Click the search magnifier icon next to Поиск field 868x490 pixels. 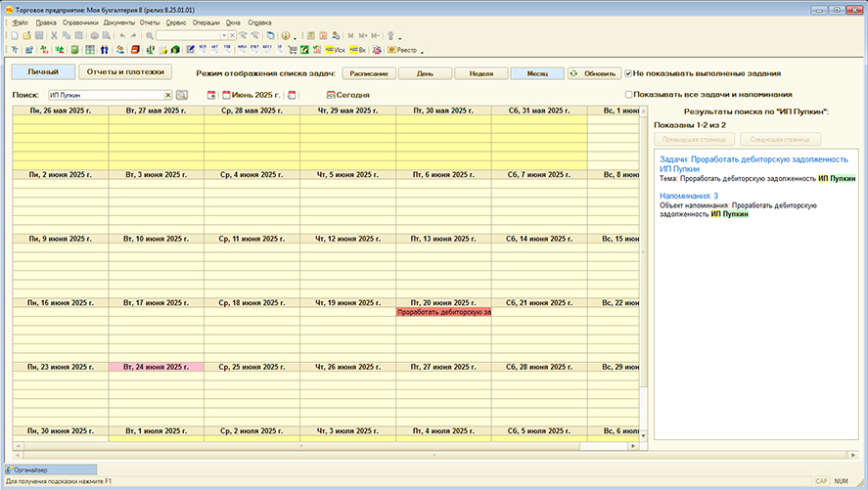182,95
